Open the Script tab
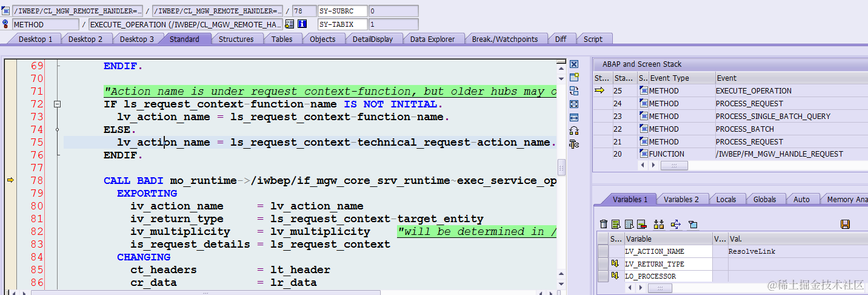The height and width of the screenshot is (295, 868). [593, 39]
